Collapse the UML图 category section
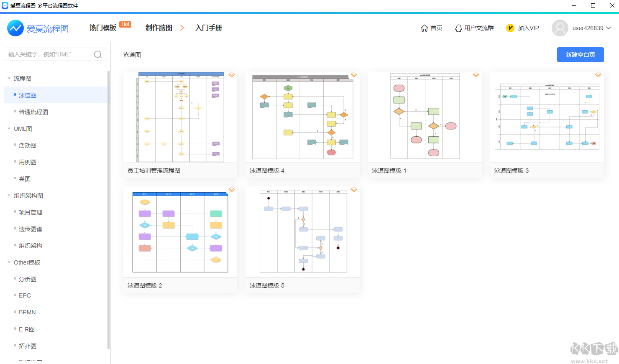 tap(9, 128)
